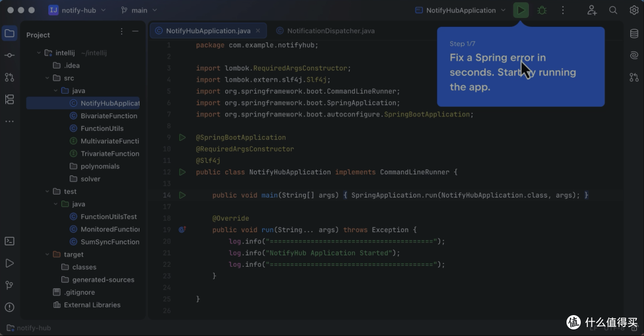
Task: Run NotifyHubApplication with the green play button
Action: click(x=521, y=10)
